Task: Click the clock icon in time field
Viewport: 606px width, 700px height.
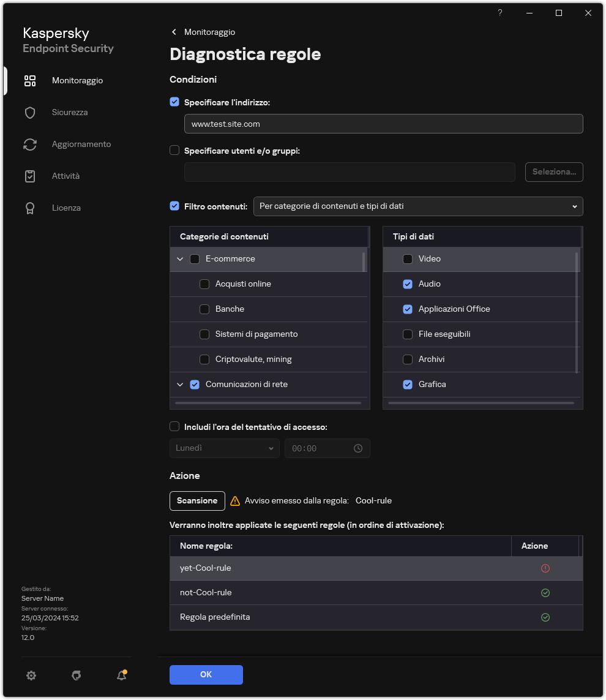Action: (358, 448)
